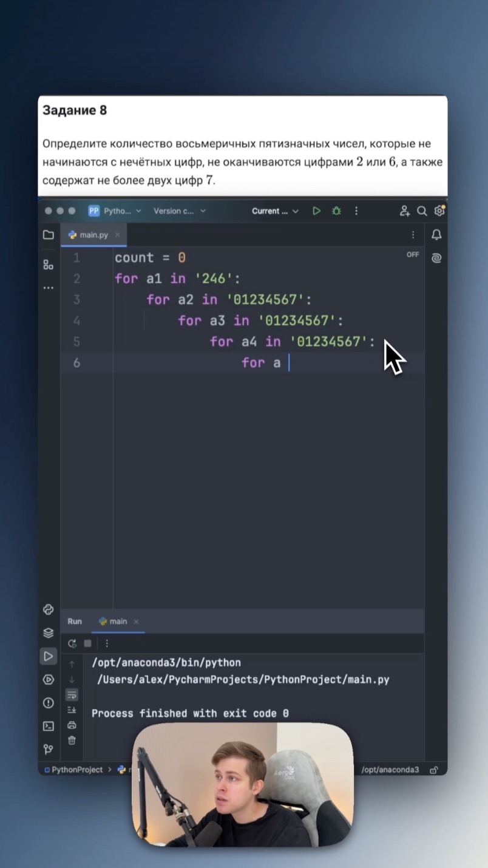Click the code line "count = 0"
This screenshot has height=868, width=488.
tap(150, 258)
